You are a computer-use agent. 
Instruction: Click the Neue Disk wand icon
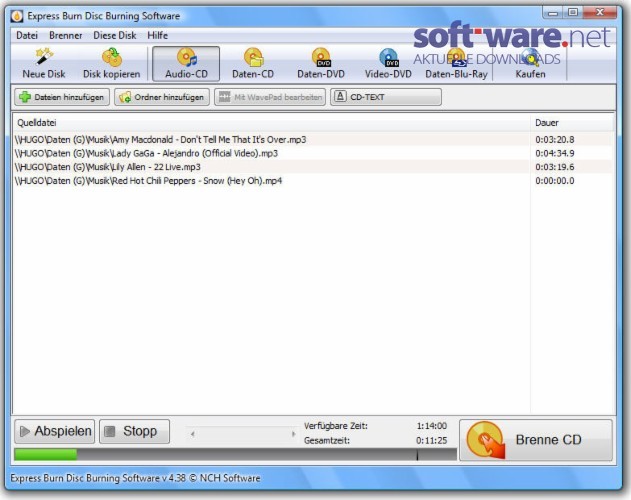click(x=44, y=56)
